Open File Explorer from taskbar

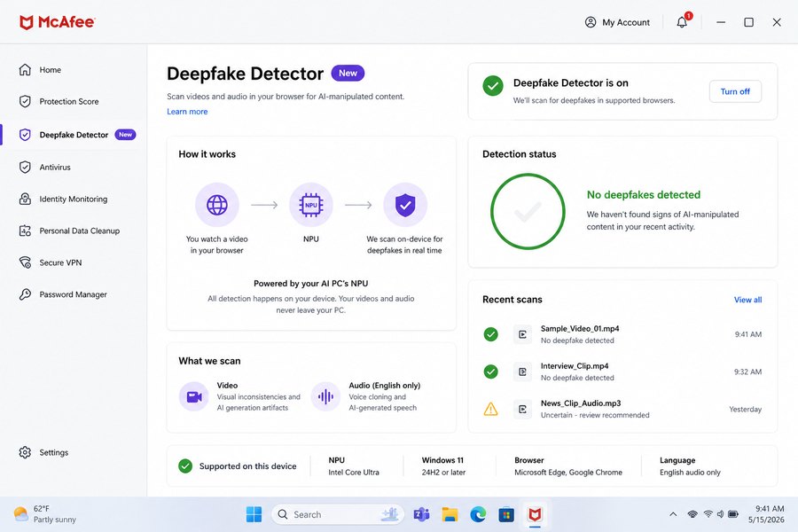tap(450, 514)
